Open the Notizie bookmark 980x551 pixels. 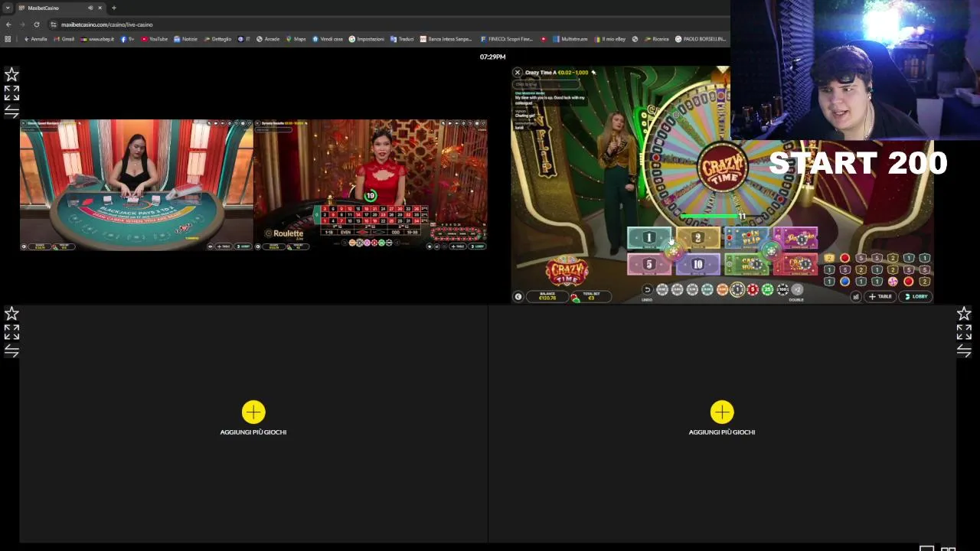pos(186,39)
